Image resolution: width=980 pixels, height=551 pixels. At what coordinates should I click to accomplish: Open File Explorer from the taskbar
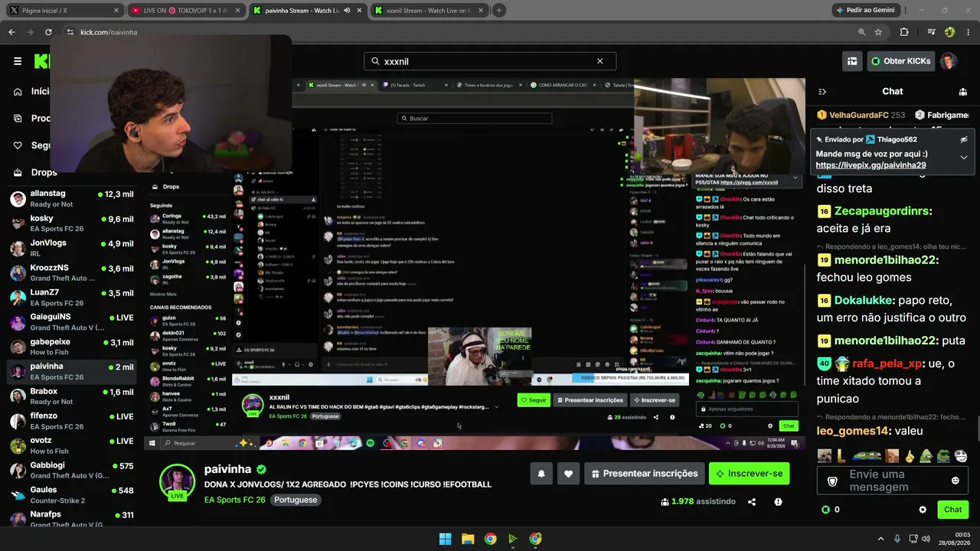tap(468, 539)
